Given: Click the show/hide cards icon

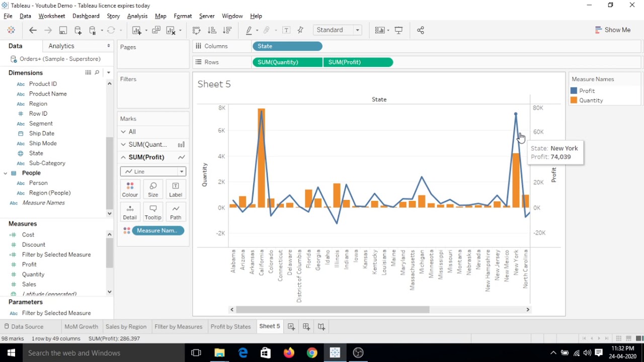Looking at the screenshot, I should click(380, 30).
